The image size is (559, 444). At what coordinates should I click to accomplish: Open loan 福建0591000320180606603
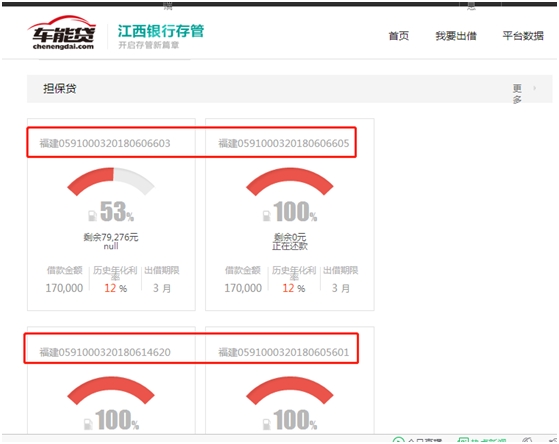click(x=105, y=143)
